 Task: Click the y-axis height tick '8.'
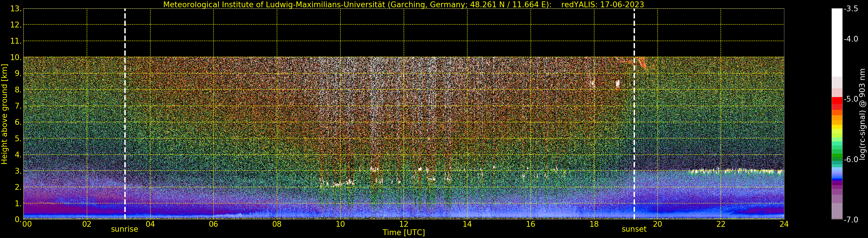tap(18, 90)
